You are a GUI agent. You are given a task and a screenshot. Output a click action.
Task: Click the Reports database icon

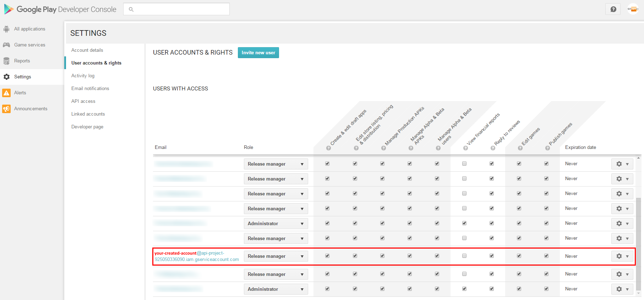pos(6,61)
